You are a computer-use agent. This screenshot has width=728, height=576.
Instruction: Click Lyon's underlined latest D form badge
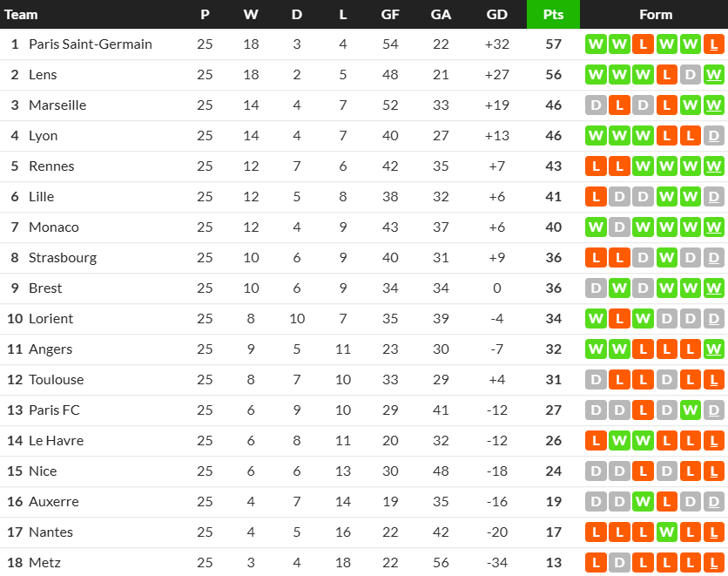(714, 135)
